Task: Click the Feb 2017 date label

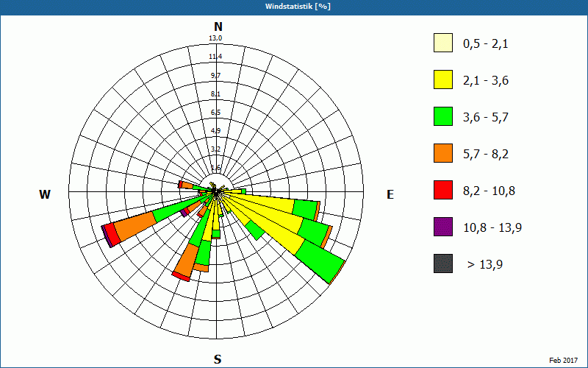Action: tap(564, 360)
